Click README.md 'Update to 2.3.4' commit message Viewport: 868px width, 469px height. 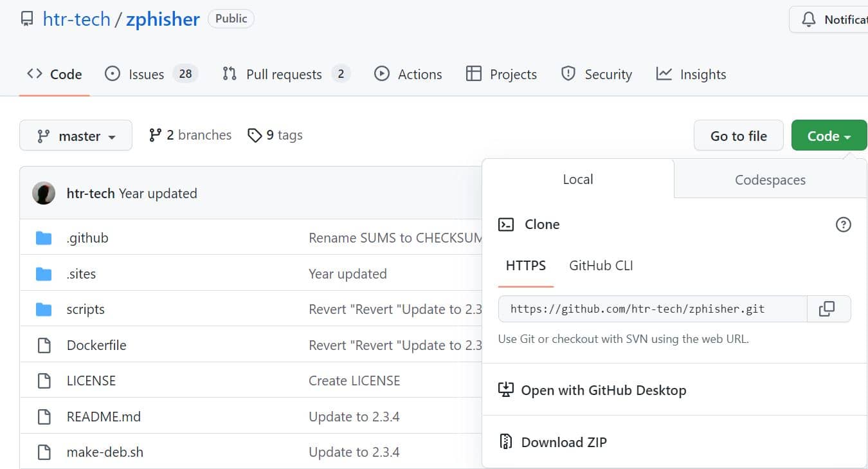(354, 417)
